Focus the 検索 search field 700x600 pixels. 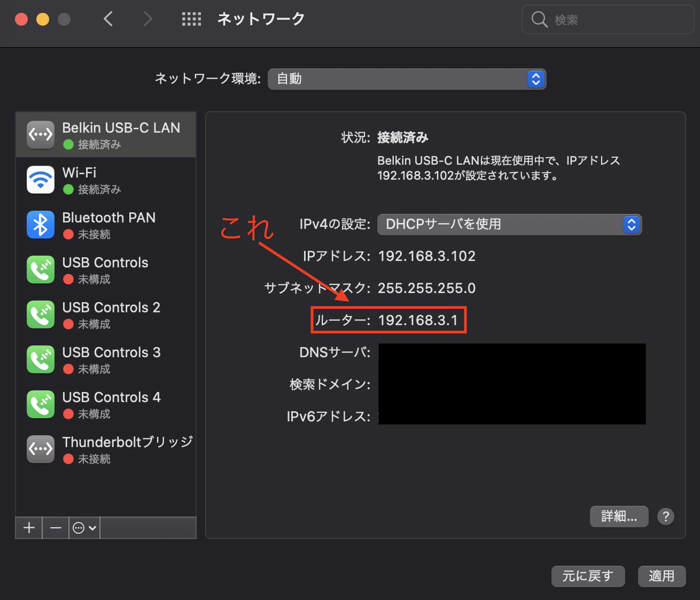coord(608,20)
